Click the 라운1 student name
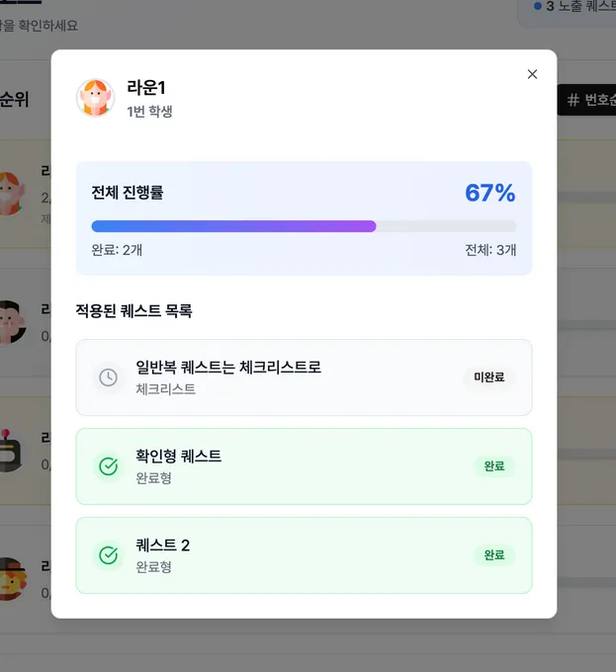Image resolution: width=616 pixels, height=672 pixels. tap(146, 88)
